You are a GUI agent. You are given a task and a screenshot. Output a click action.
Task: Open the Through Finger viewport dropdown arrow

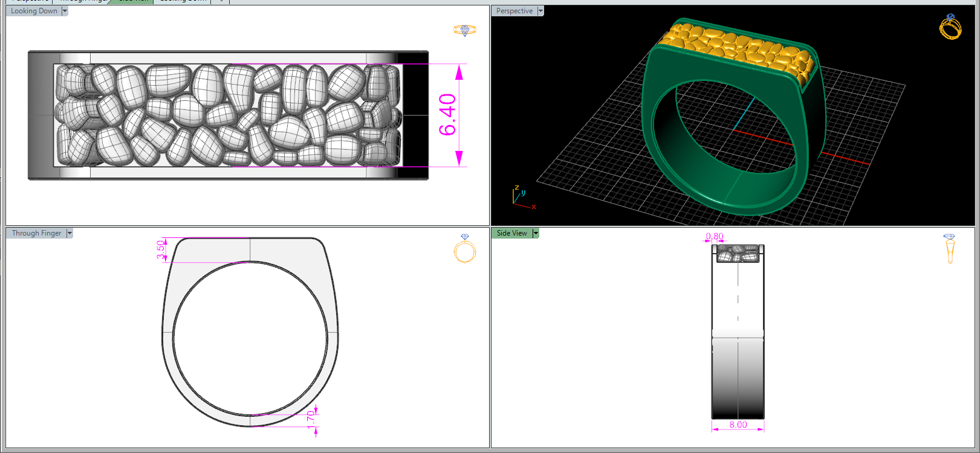[x=70, y=233]
